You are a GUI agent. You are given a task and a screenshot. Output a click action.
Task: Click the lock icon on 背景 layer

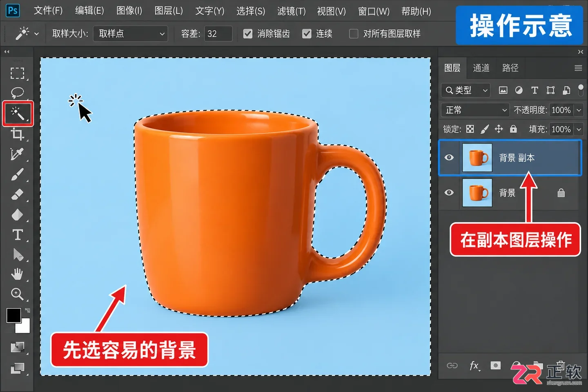click(561, 192)
